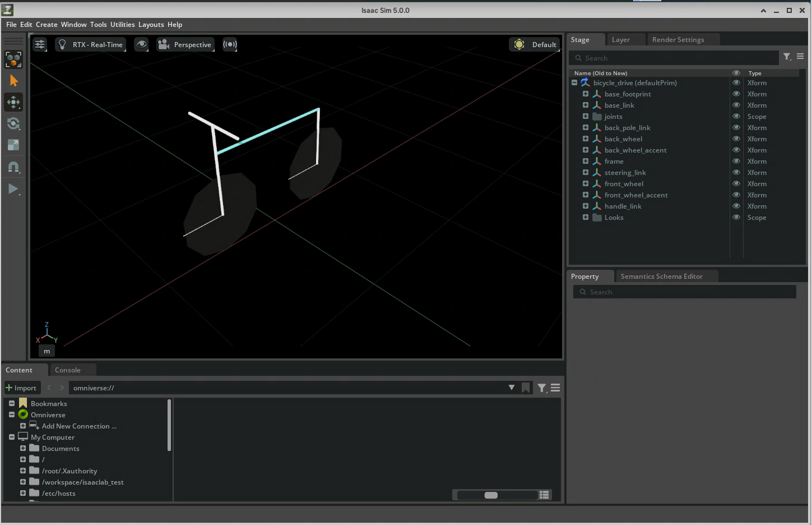
Task: Switch to the Render Settings tab
Action: (x=678, y=40)
